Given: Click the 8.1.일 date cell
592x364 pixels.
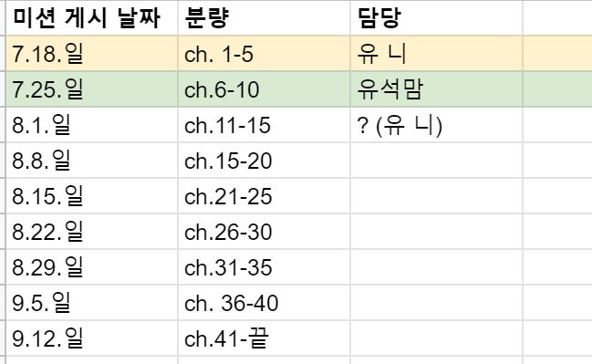Looking at the screenshot, I should click(92, 125).
